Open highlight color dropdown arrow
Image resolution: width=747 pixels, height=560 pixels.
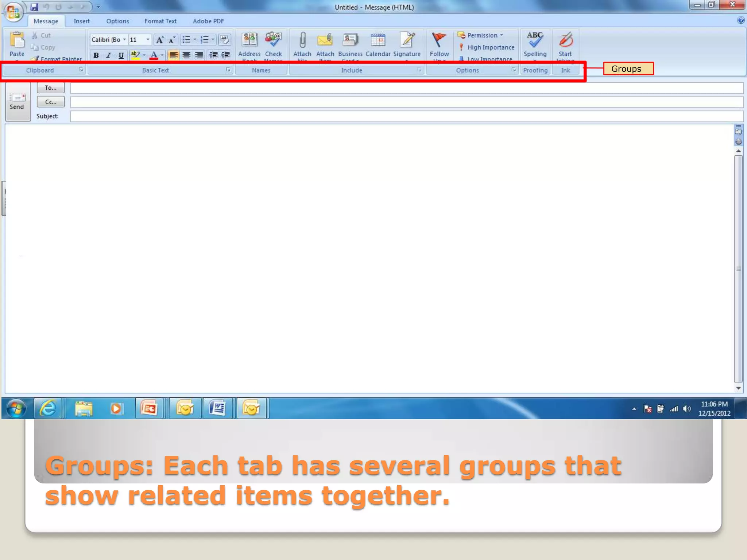click(x=144, y=55)
